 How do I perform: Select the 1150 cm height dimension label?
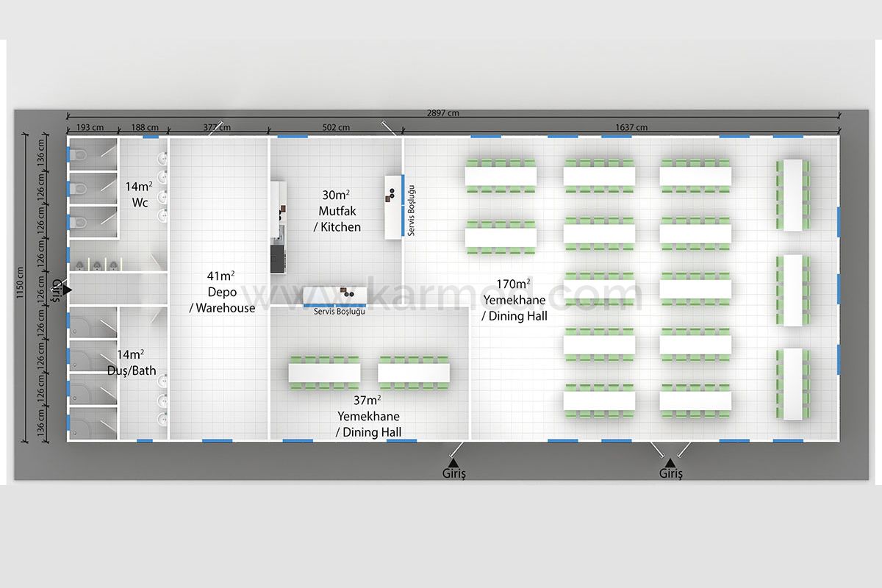(23, 288)
